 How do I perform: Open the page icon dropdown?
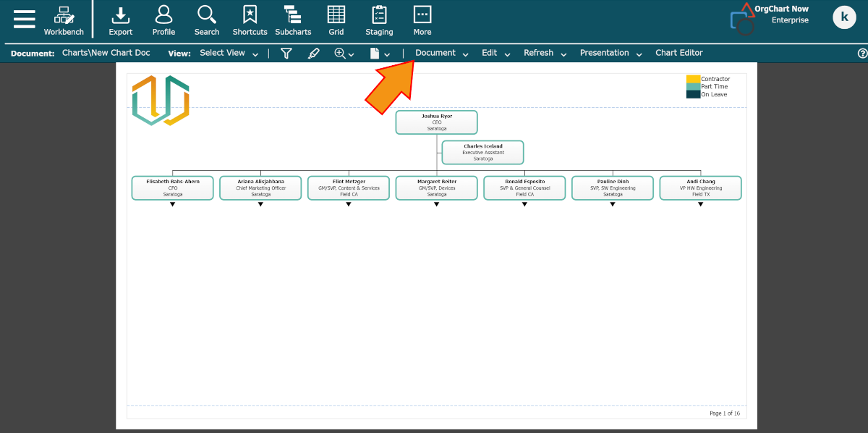(x=380, y=53)
